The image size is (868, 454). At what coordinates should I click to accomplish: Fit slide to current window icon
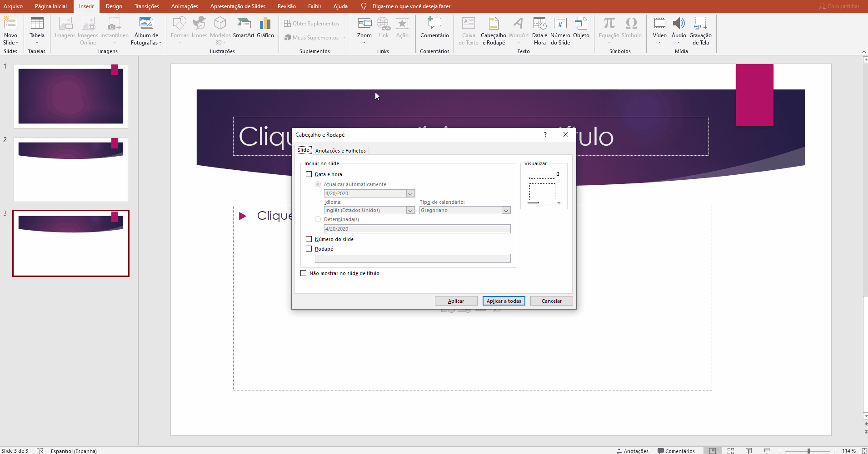coord(864,451)
